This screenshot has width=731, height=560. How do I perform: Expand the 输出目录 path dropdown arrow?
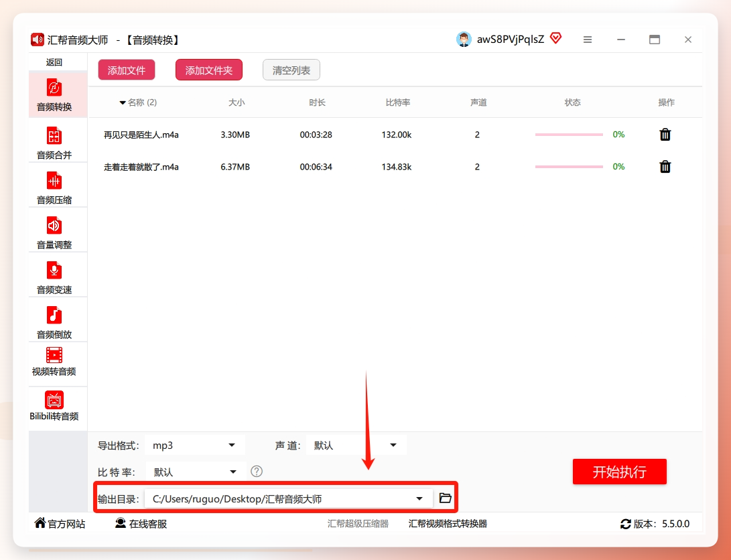tap(419, 498)
